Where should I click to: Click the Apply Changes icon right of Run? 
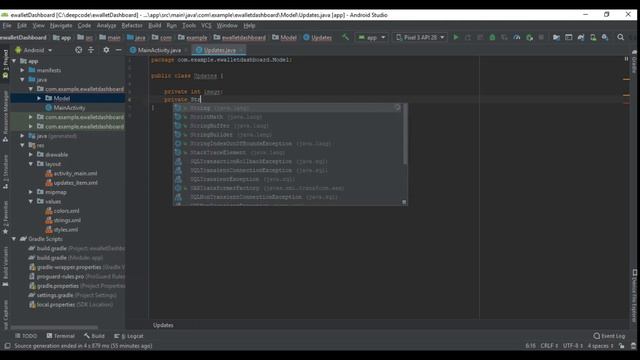click(468, 37)
